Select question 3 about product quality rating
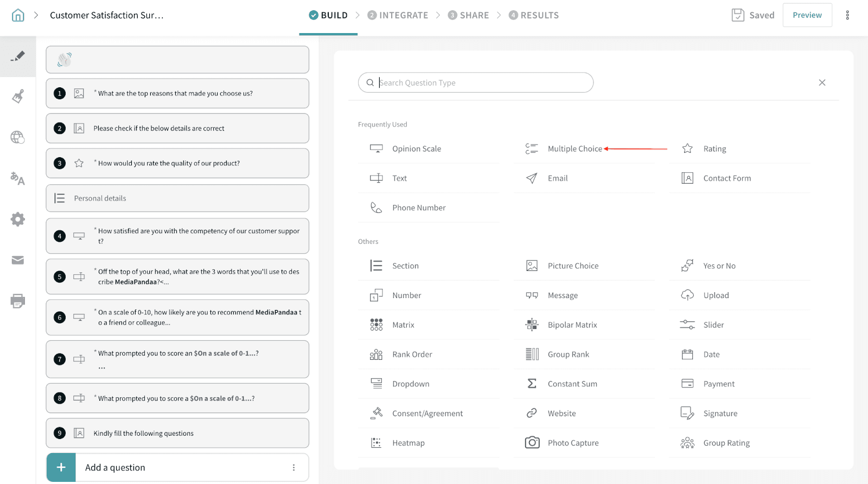This screenshot has height=484, width=868. (x=177, y=163)
